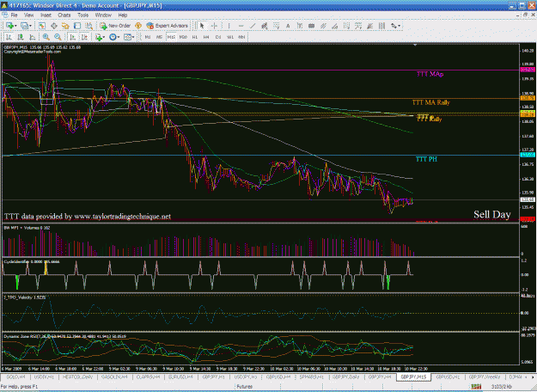Toggle Expert Advisors on or off
Screen dimensions: 537x392
point(168,26)
